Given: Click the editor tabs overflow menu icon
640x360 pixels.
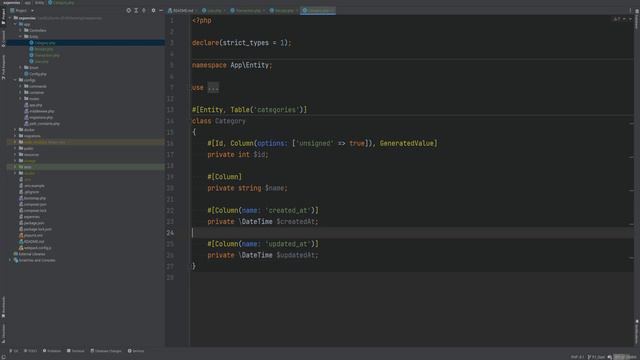Looking at the screenshot, I should coord(630,10).
